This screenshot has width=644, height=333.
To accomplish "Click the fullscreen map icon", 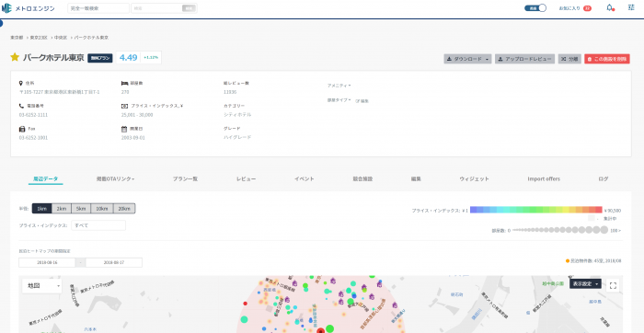I will (613, 286).
